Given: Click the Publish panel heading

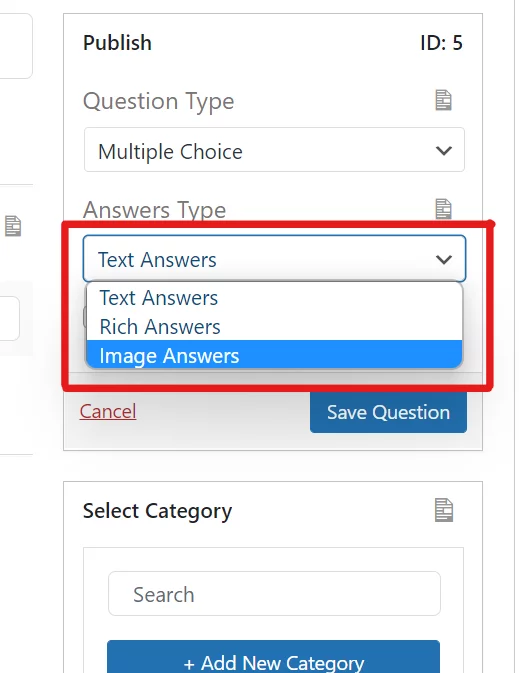Looking at the screenshot, I should coord(117,43).
